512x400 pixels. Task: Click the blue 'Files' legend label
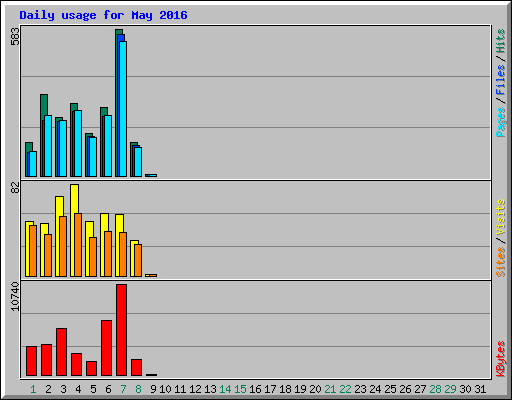pyautogui.click(x=501, y=80)
